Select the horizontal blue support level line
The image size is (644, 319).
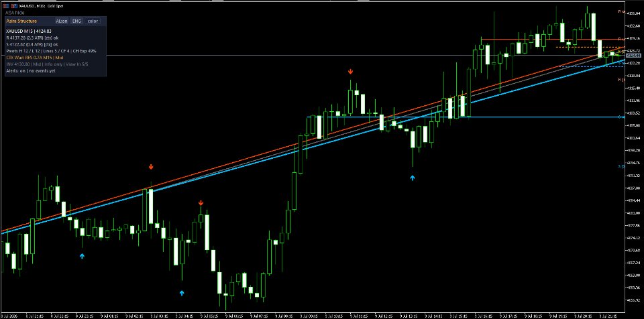[466, 117]
